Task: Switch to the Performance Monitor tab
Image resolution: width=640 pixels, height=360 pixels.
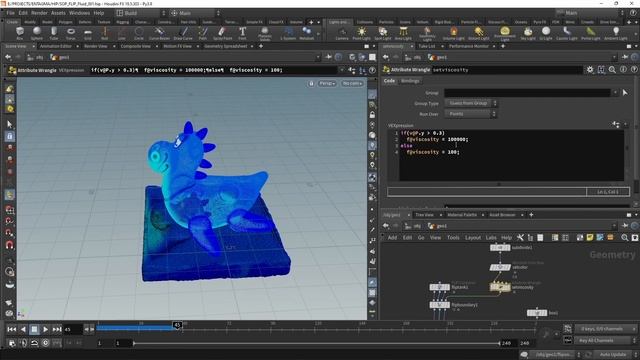Action: click(469, 46)
